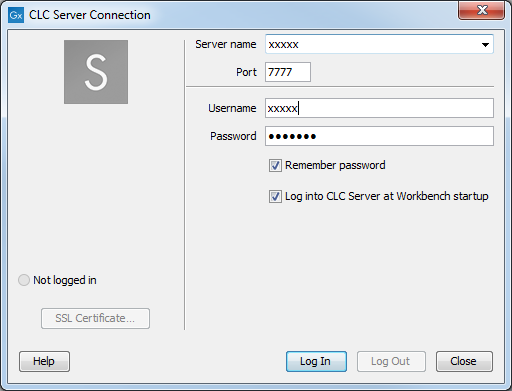Click the Username text field
Viewport: 512px width, 391px height.
[379, 108]
